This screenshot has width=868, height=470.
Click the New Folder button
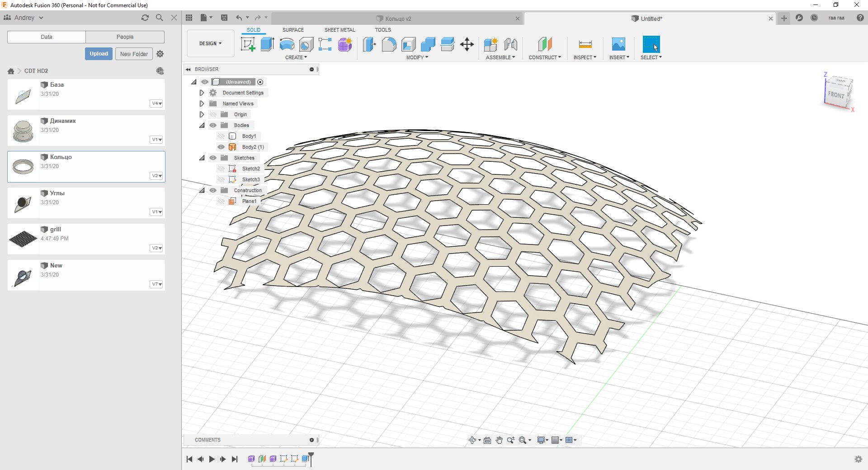coord(134,54)
